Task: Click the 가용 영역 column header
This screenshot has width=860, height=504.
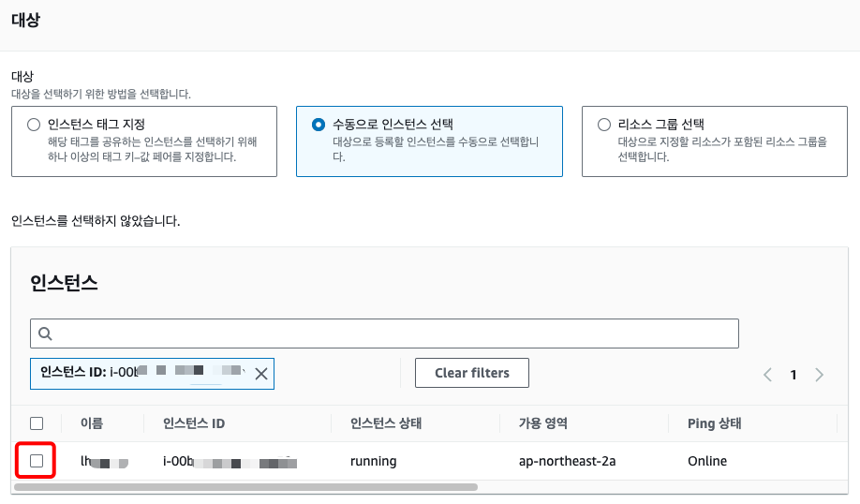Action: click(x=543, y=423)
